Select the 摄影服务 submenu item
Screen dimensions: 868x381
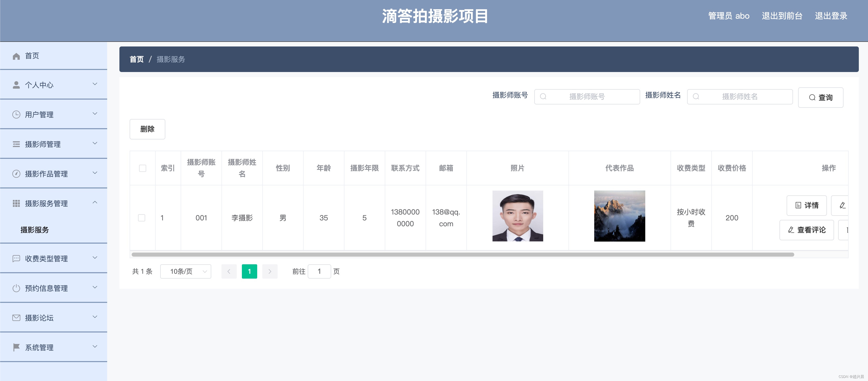[x=35, y=230]
